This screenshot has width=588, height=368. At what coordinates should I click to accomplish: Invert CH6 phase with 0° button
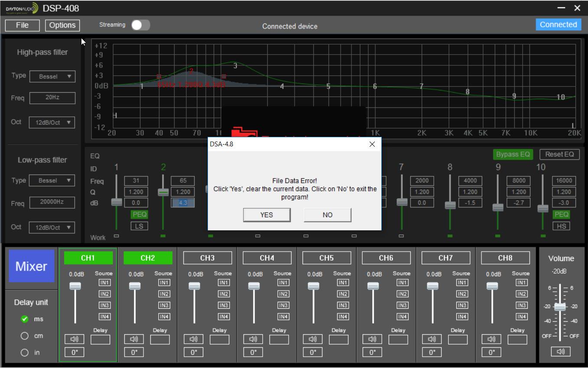tap(373, 352)
